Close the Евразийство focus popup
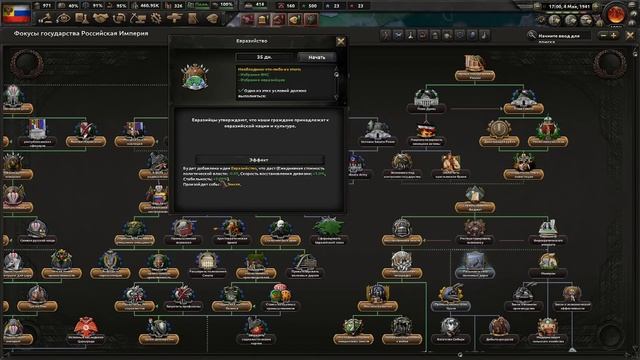The width and height of the screenshot is (640, 360). tap(340, 41)
